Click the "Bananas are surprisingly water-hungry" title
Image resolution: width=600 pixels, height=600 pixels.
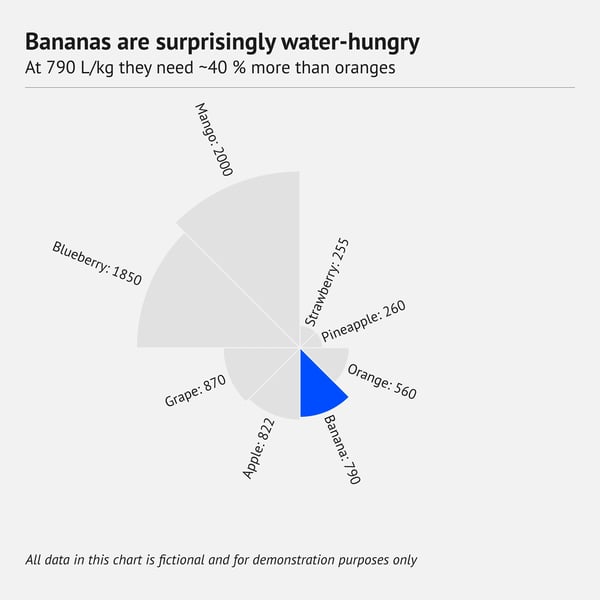pos(222,42)
